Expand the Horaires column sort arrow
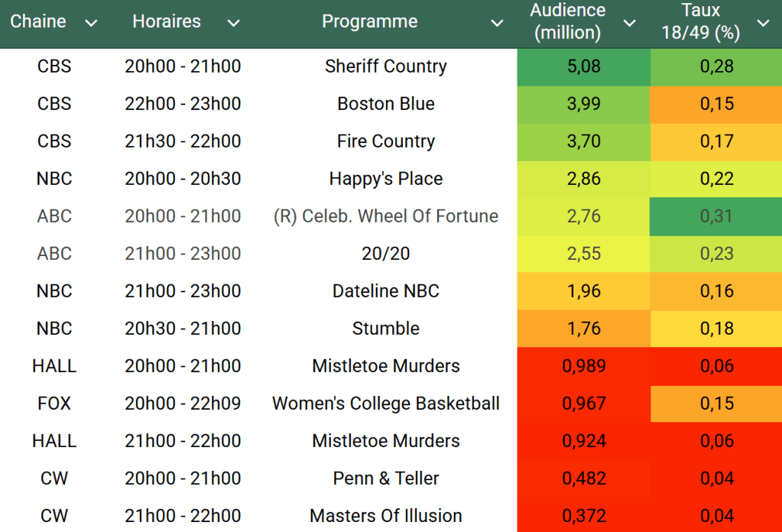Image resolution: width=782 pixels, height=532 pixels. tap(233, 24)
